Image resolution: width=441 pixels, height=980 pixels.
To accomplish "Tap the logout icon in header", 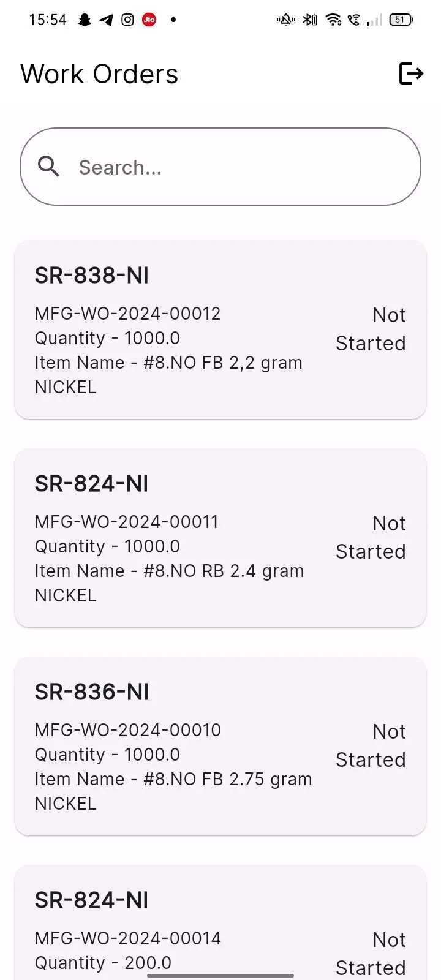I will coord(411,73).
